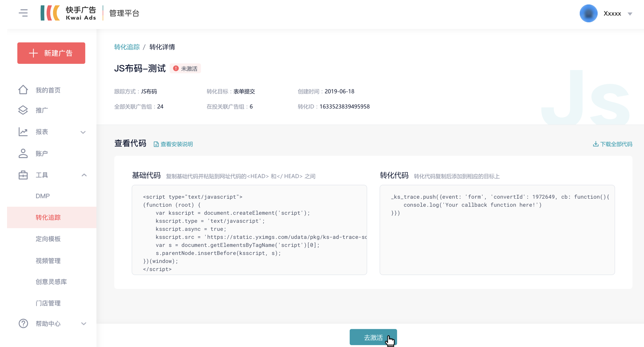The width and height of the screenshot is (644, 347).
Task: Open 视频管理 in the sidebar
Action: 48,261
